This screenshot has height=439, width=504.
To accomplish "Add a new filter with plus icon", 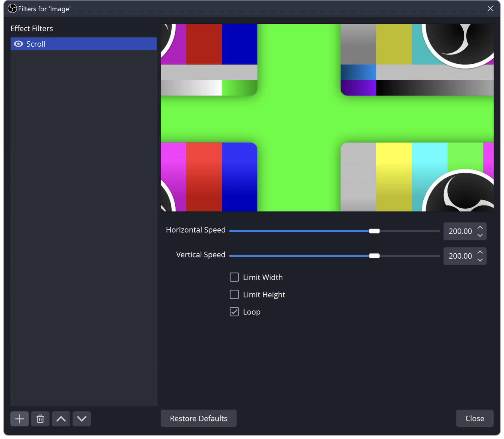I will point(20,419).
